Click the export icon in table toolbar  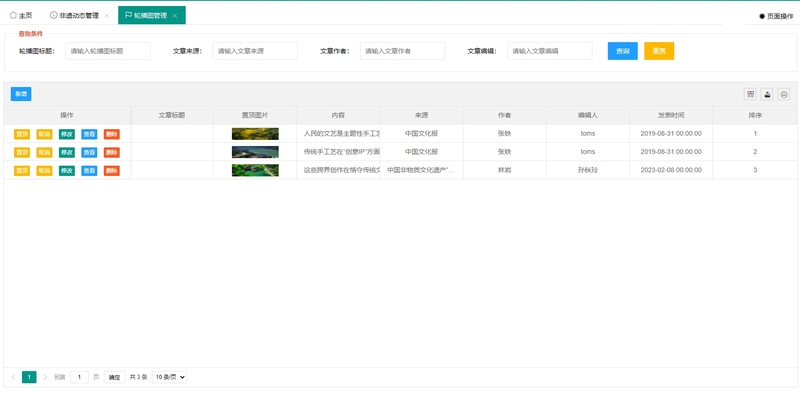click(767, 94)
